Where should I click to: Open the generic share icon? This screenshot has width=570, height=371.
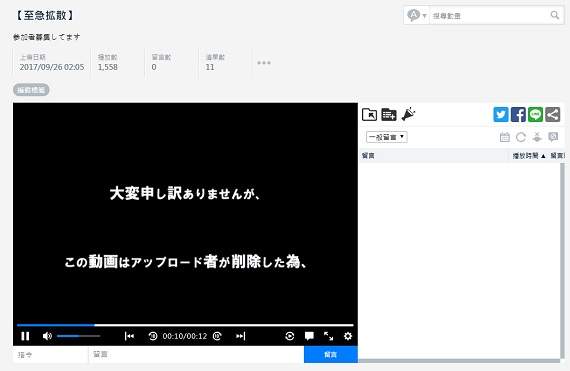553,114
